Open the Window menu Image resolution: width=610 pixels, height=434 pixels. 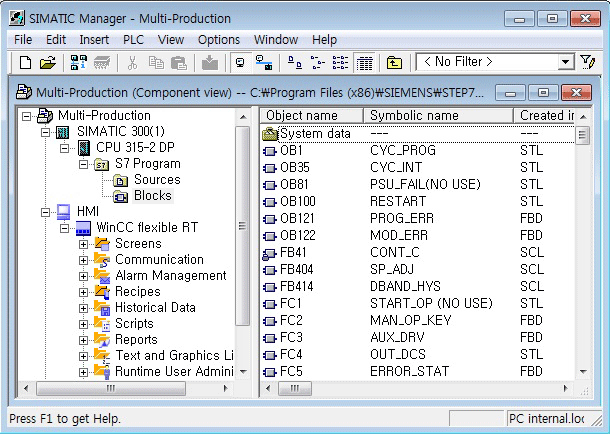pos(276,40)
